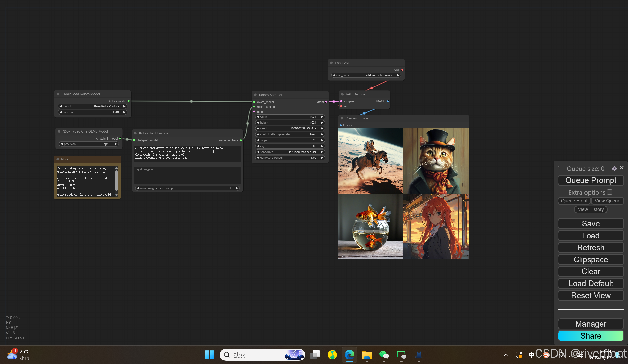Click the negative_prompt text field

188,175
